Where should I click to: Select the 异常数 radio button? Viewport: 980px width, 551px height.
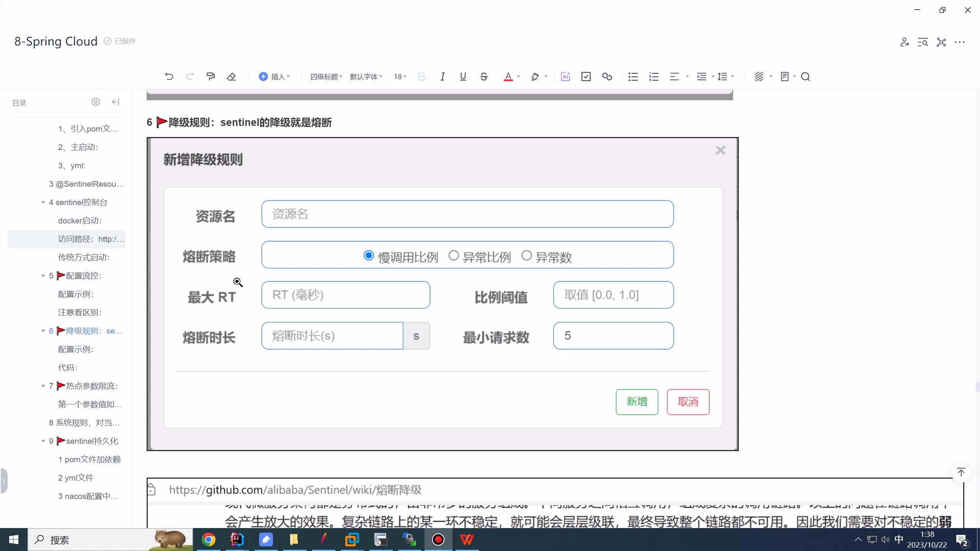click(526, 255)
